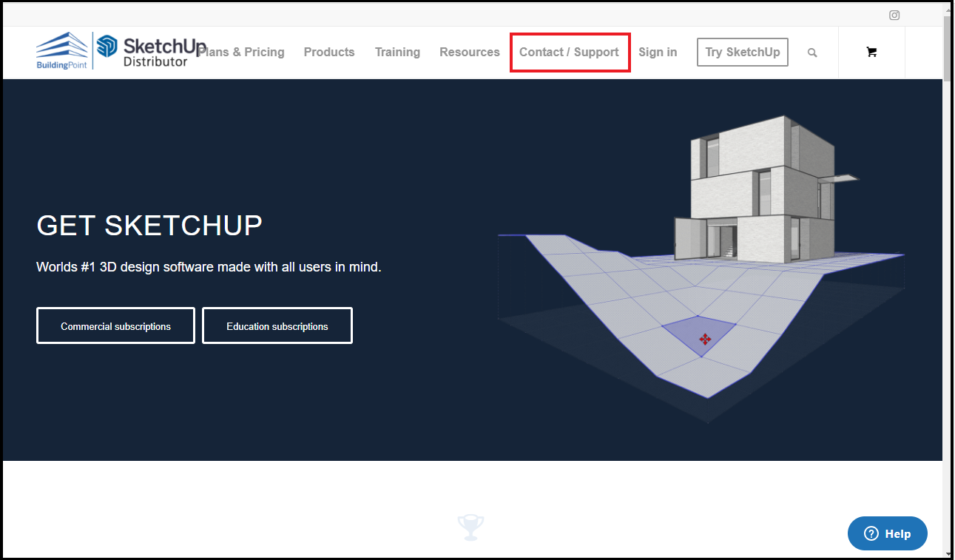
Task: Open search with the magnifier icon
Action: point(812,53)
